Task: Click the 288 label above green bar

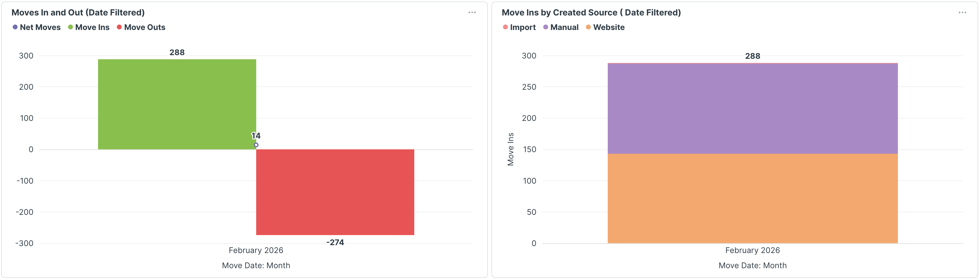Action: click(x=177, y=52)
